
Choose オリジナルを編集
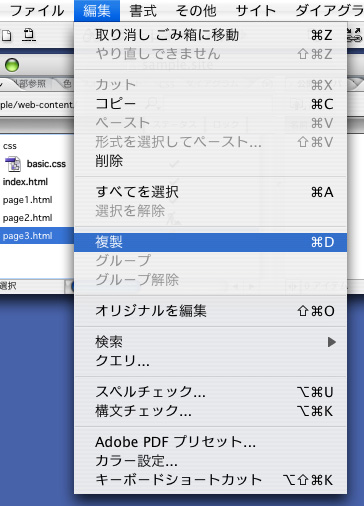click(210, 311)
